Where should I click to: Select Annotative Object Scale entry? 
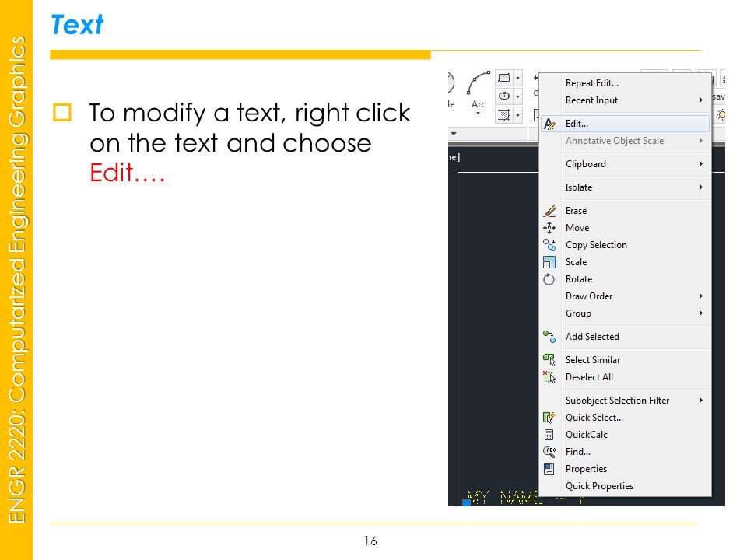[x=625, y=141]
